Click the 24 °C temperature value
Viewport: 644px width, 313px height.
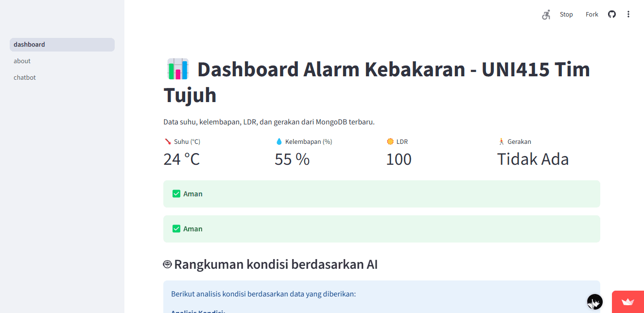point(182,159)
